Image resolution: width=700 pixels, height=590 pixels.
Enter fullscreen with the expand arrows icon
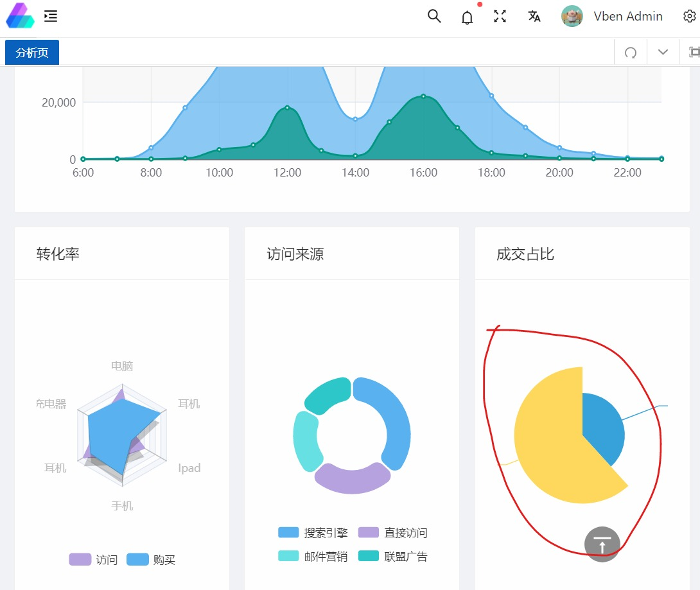click(x=500, y=16)
